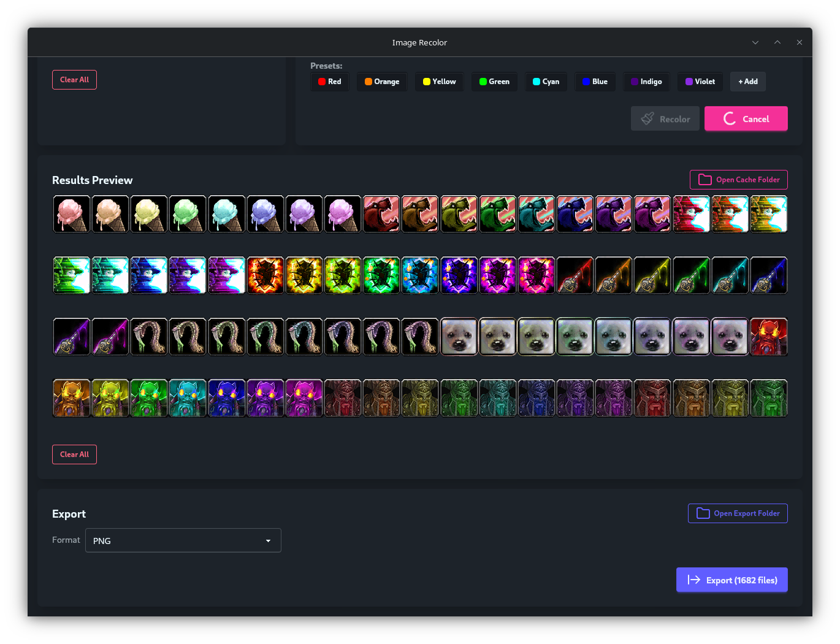Select the Violet color preset

pos(700,82)
